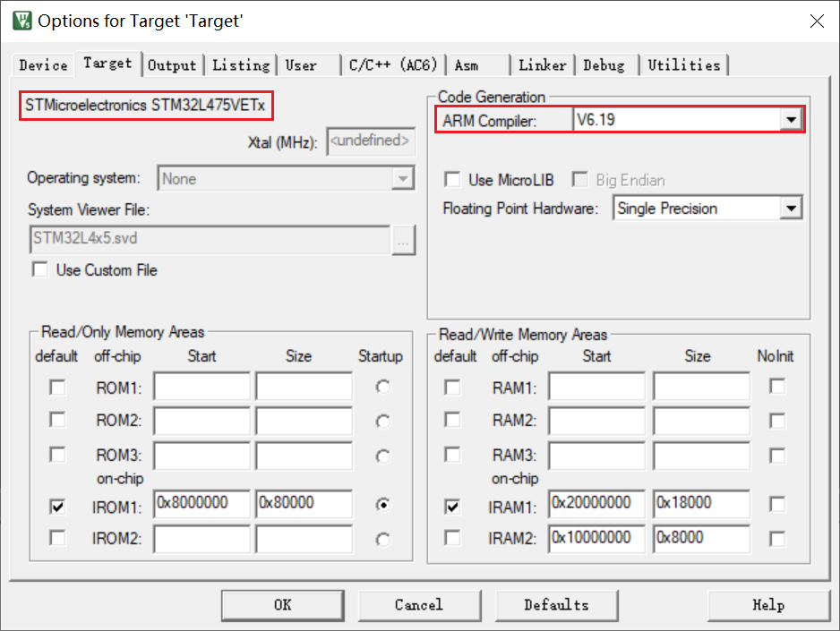Click the ROM3 Size field

coord(304,456)
